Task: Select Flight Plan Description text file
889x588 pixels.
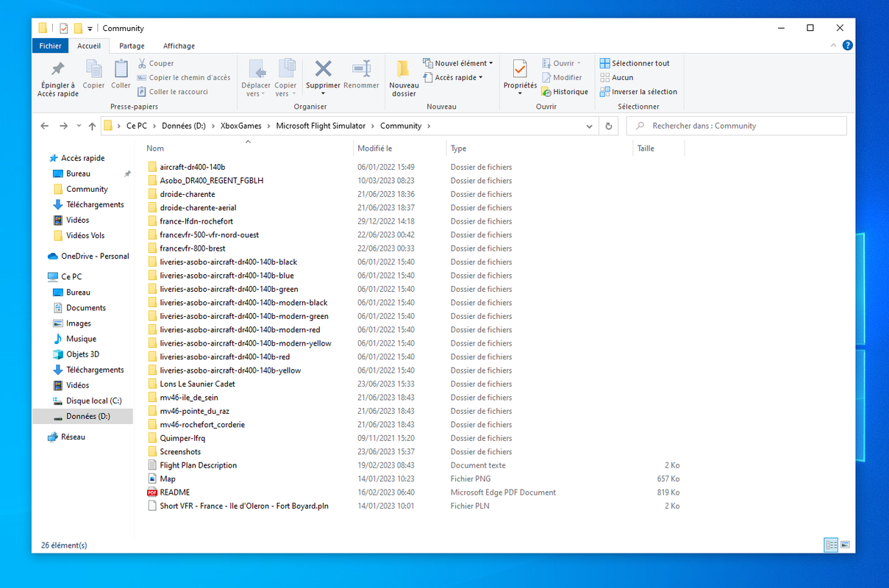Action: 198,465
